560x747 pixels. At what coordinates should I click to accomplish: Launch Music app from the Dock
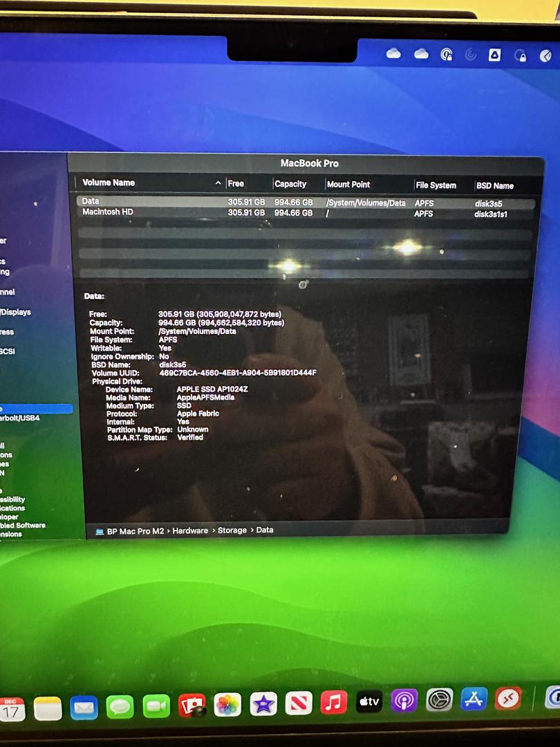click(x=334, y=702)
